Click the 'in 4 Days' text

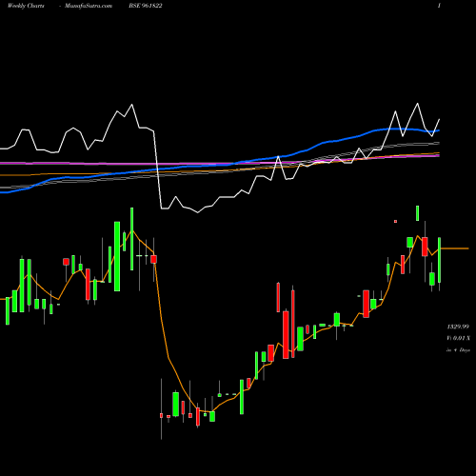(x=458, y=350)
